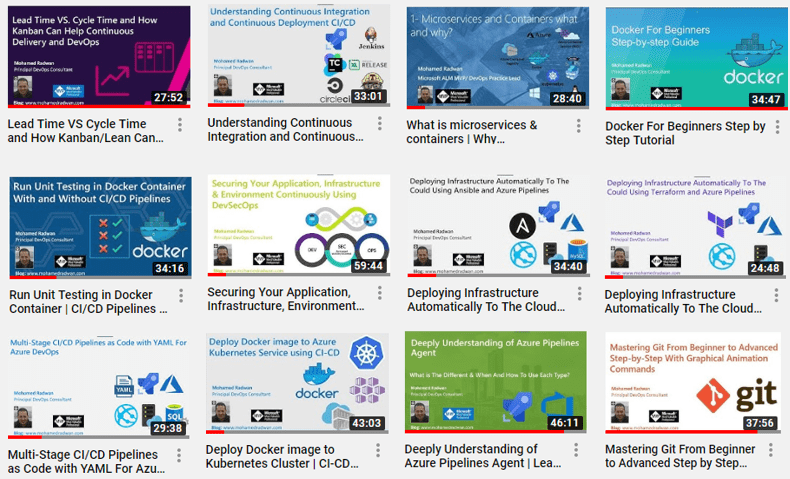Click the 37:56 duration badge
This screenshot has height=479, width=790.
tap(760, 423)
